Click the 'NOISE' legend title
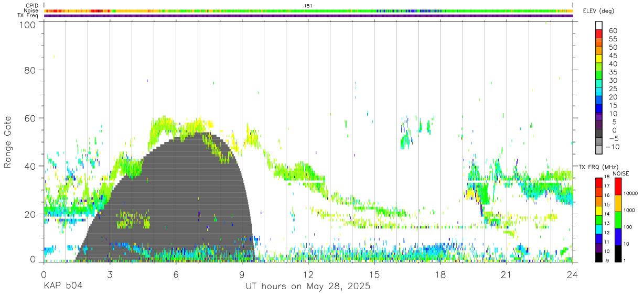The height and width of the screenshot is (297, 644). [x=620, y=173]
